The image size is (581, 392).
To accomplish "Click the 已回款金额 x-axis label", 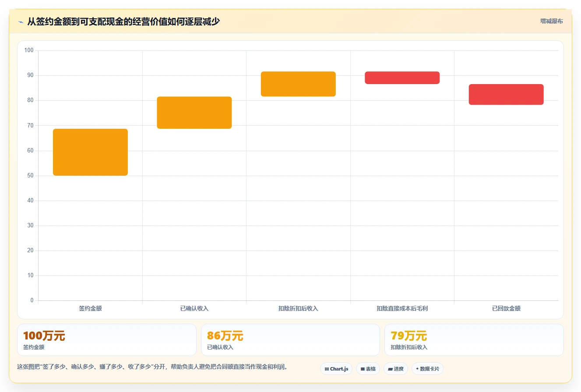I will click(506, 308).
